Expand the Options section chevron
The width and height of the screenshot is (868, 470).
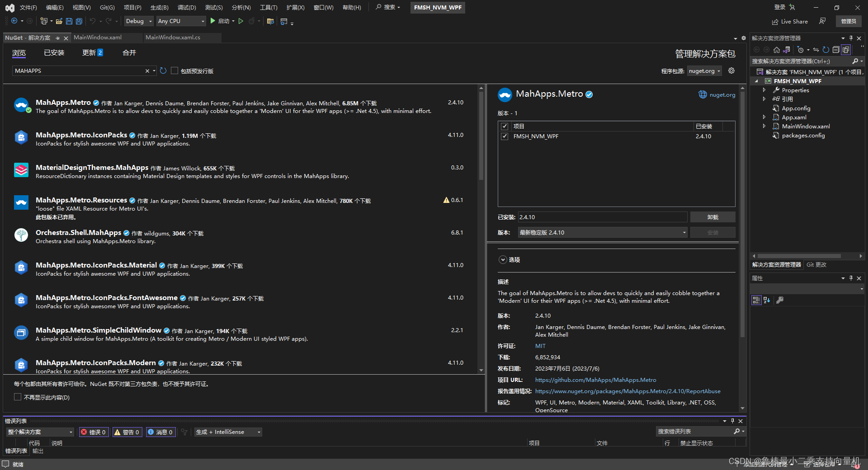coord(503,260)
